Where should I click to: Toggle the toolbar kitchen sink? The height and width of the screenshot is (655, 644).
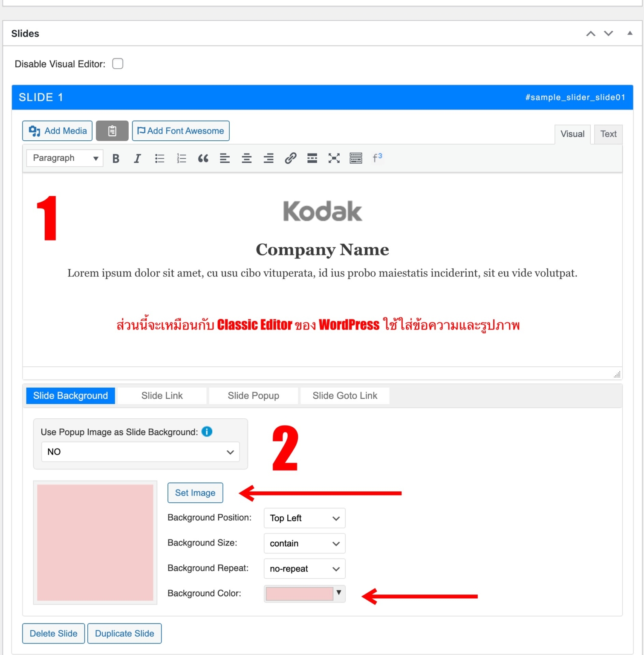(x=356, y=159)
